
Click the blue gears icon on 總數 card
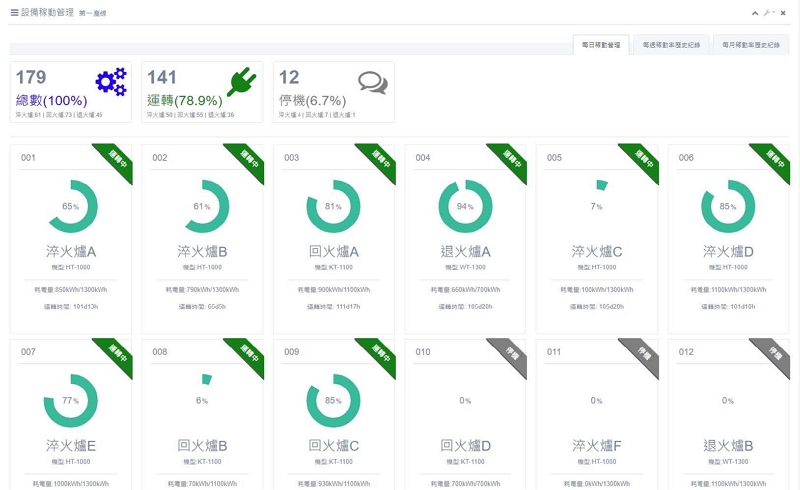click(x=111, y=82)
